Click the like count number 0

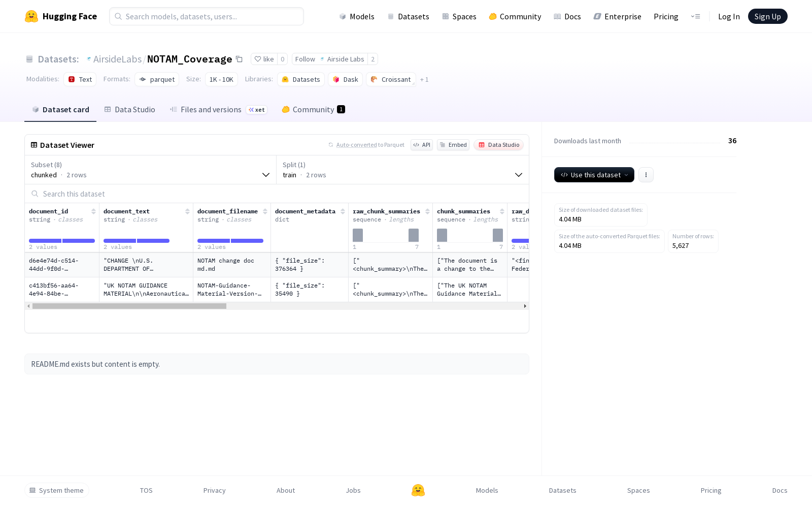283,59
